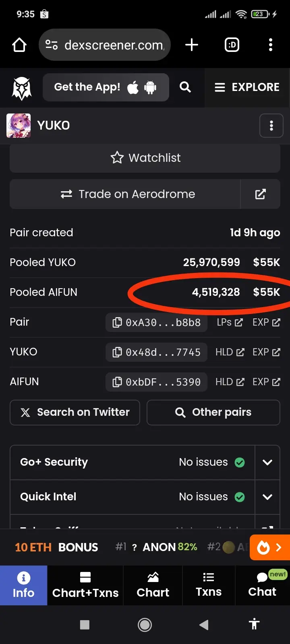
Task: Click Search on Twitter button
Action: pyautogui.click(x=75, y=413)
